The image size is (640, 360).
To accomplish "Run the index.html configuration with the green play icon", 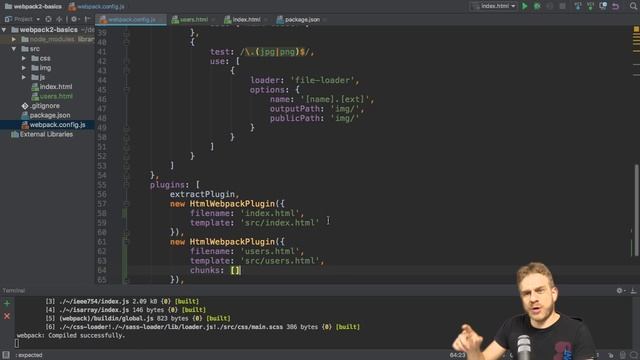I will click(524, 6).
